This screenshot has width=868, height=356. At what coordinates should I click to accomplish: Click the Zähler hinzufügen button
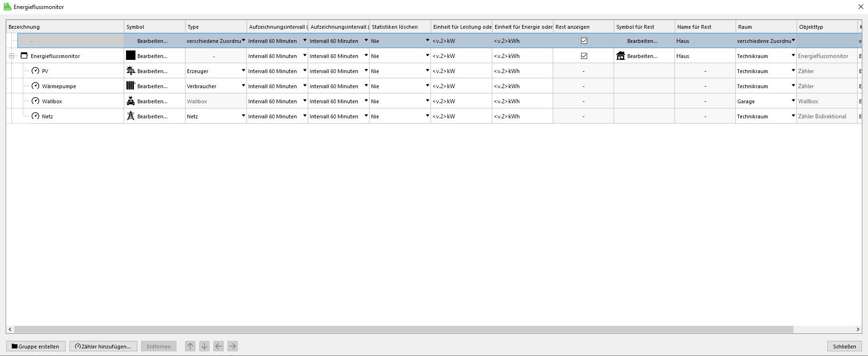(x=103, y=347)
